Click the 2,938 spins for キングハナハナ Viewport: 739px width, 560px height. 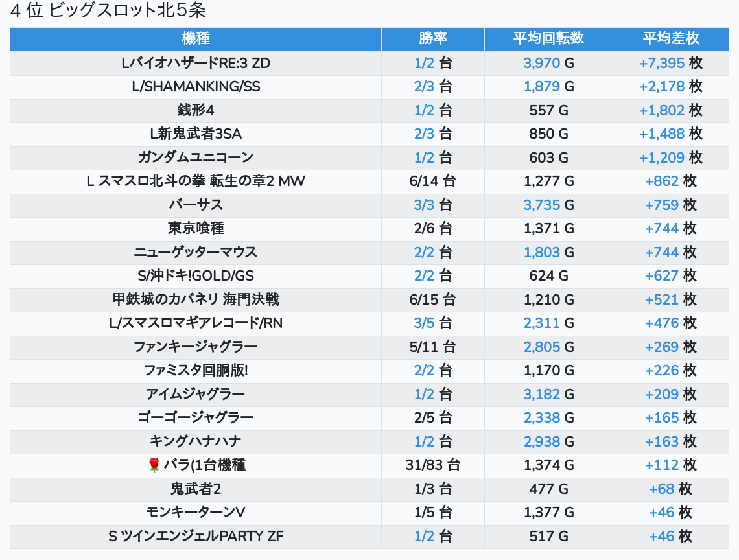coord(542,441)
